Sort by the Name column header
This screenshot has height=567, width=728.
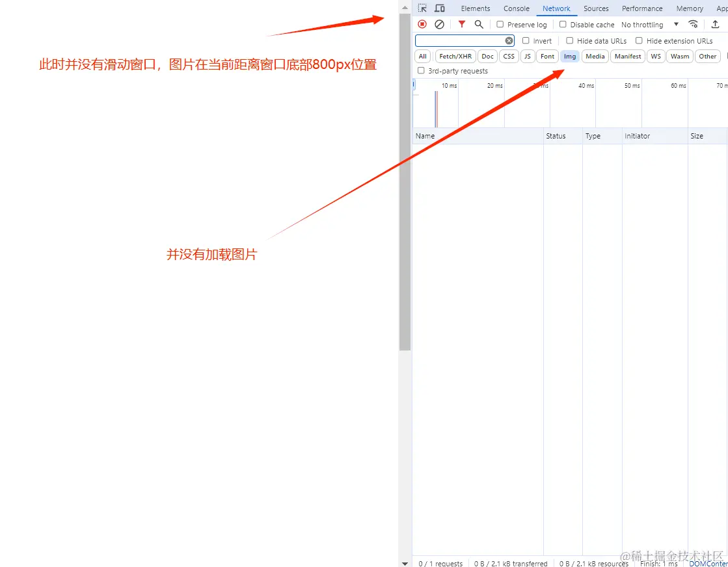coord(478,136)
